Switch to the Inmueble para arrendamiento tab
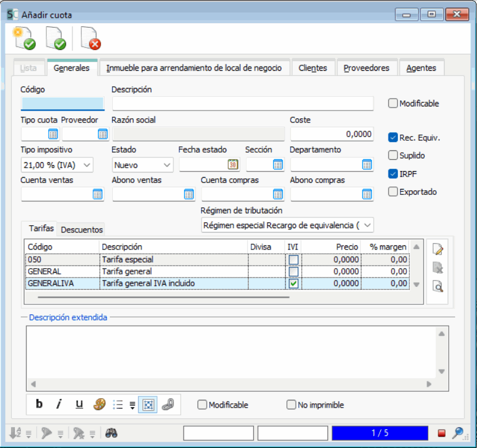Image resolution: width=477 pixels, height=448 pixels. tap(194, 68)
